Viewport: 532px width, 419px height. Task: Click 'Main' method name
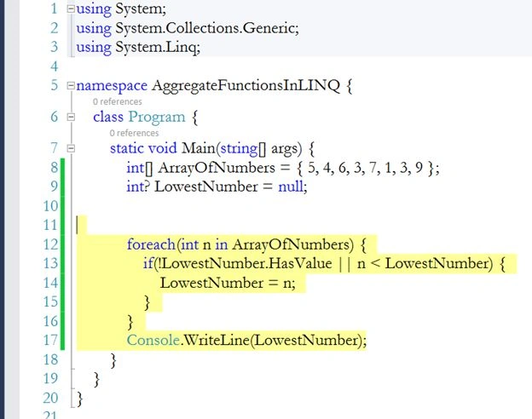click(x=198, y=148)
